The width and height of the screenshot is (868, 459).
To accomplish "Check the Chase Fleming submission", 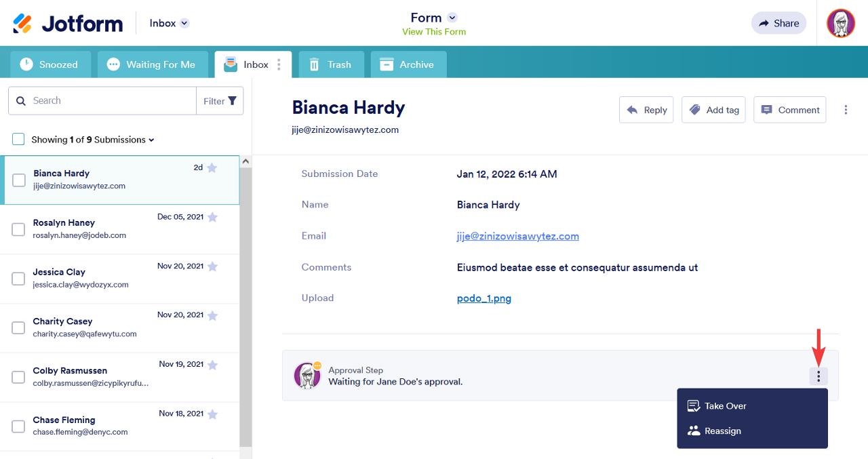I will pyautogui.click(x=19, y=426).
